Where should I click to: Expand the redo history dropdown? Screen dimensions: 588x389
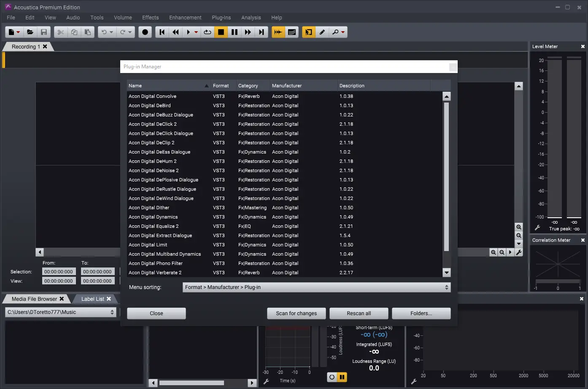130,32
